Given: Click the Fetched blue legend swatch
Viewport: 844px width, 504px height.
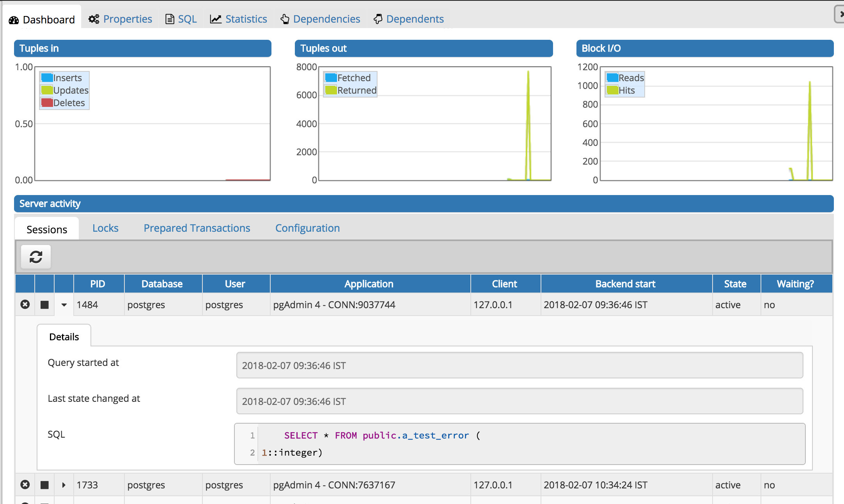Looking at the screenshot, I should tap(331, 78).
